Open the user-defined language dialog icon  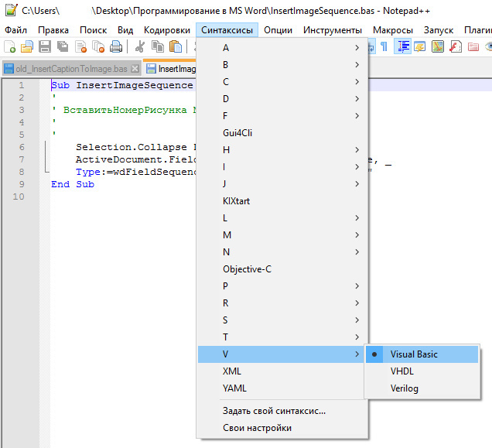420,46
